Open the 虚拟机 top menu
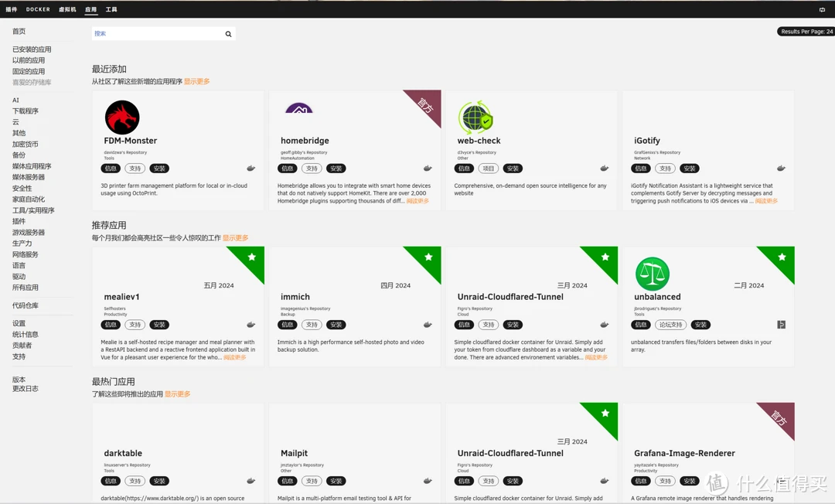The image size is (835, 504). (67, 9)
